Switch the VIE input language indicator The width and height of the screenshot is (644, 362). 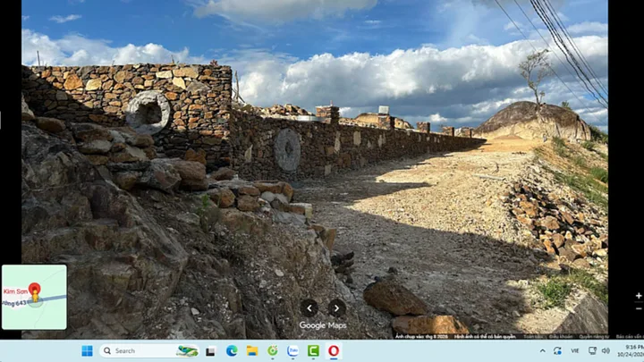tap(574, 351)
